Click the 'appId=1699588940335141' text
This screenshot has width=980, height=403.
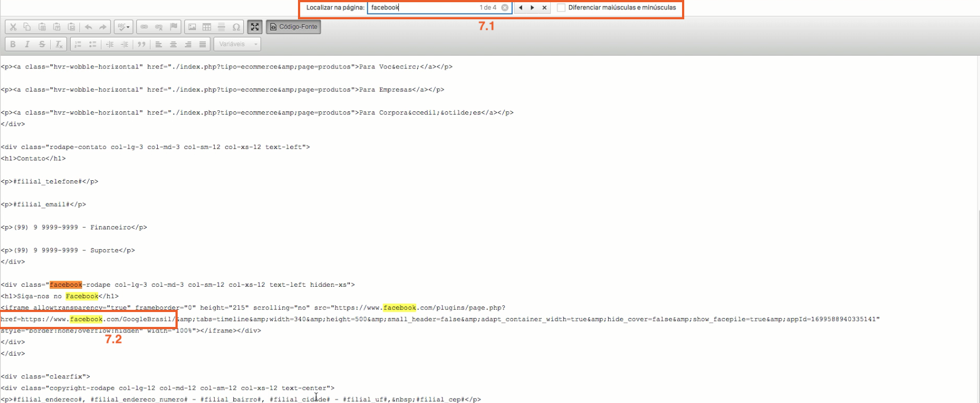coord(831,319)
